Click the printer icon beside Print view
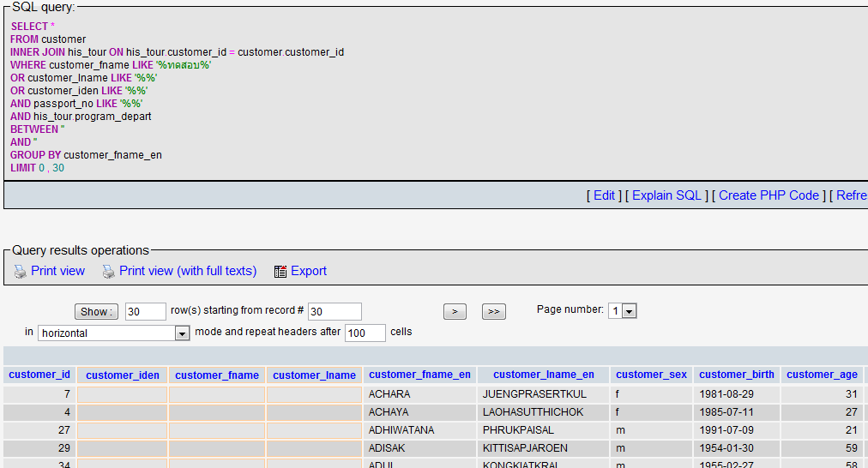The image size is (868, 468). click(x=21, y=272)
